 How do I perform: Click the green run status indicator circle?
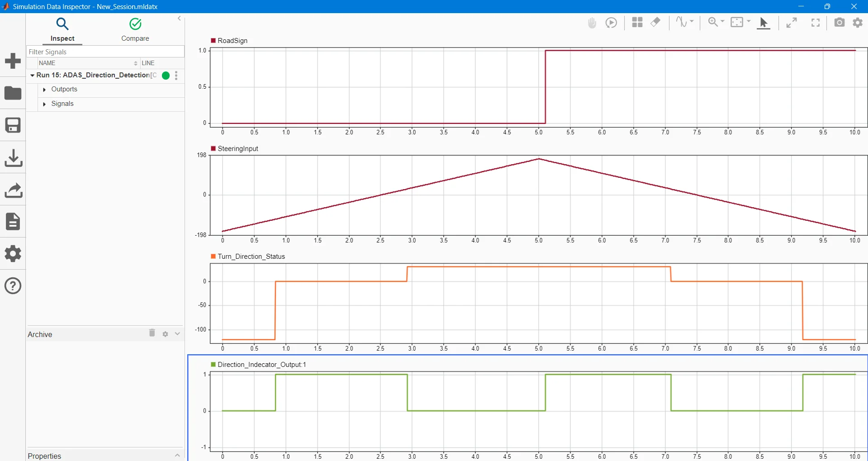(166, 76)
